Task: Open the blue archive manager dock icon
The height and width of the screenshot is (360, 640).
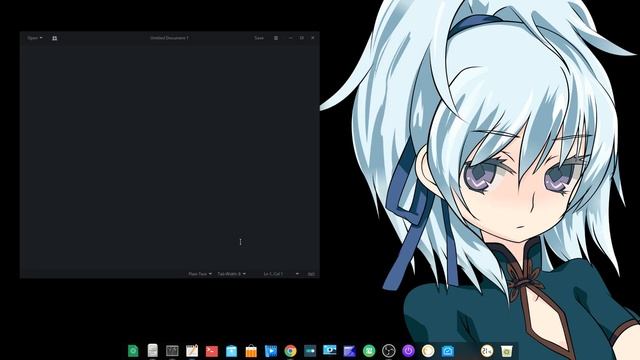Action: [x=231, y=351]
